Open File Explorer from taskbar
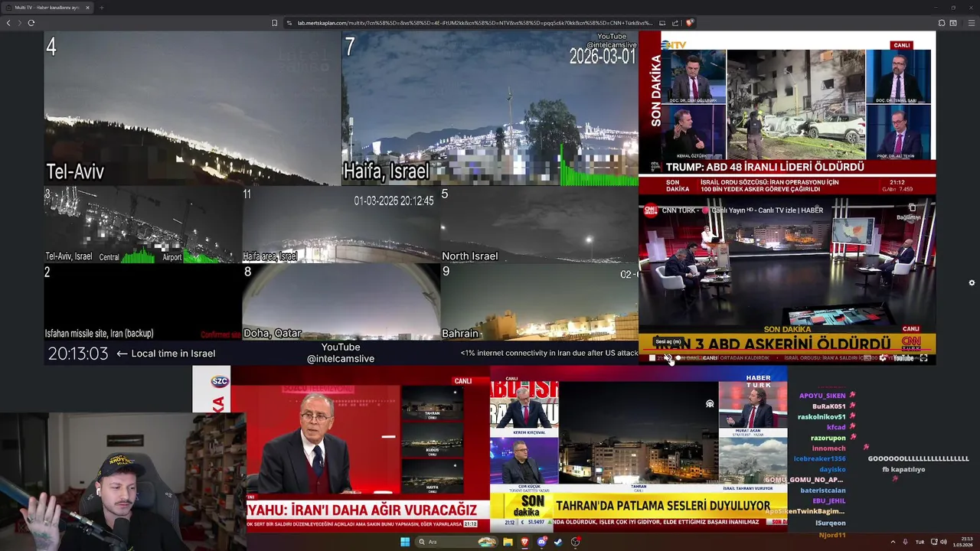Viewport: 980px width, 551px height. click(508, 542)
